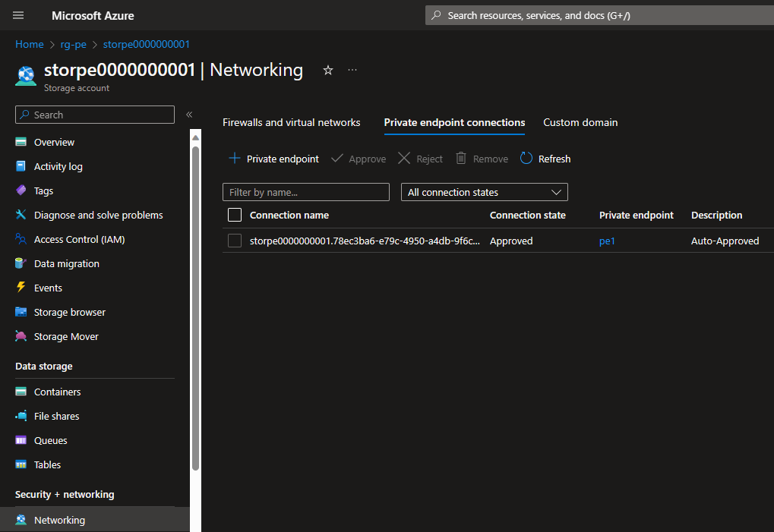Click the Approved connection state cell
774x532 pixels.
pos(511,241)
